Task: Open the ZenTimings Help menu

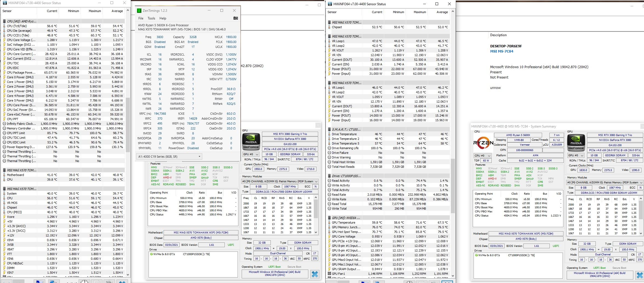Action: 163,18
